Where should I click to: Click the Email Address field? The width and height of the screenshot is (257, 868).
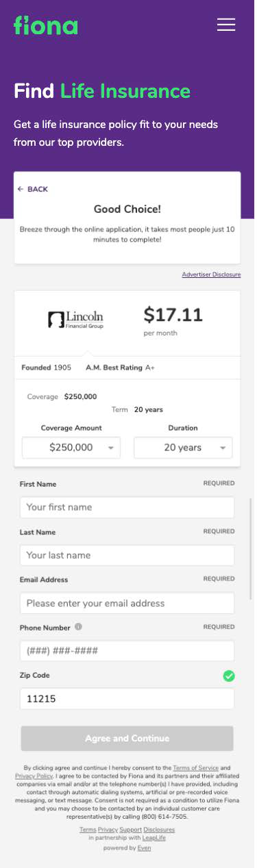(x=127, y=603)
